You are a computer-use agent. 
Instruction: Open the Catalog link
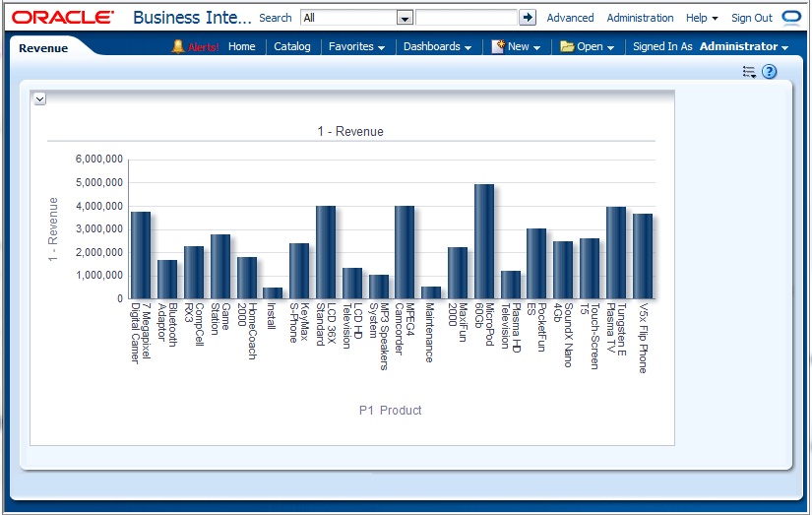[291, 46]
